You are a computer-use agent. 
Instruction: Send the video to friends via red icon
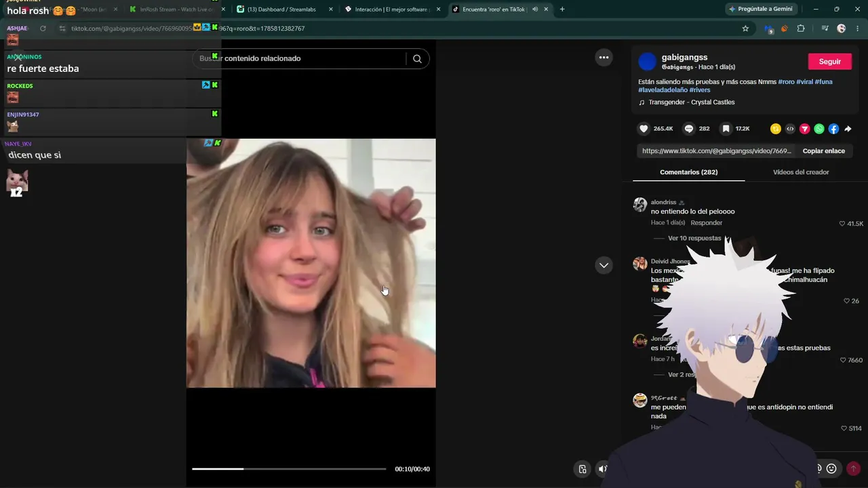click(x=805, y=129)
